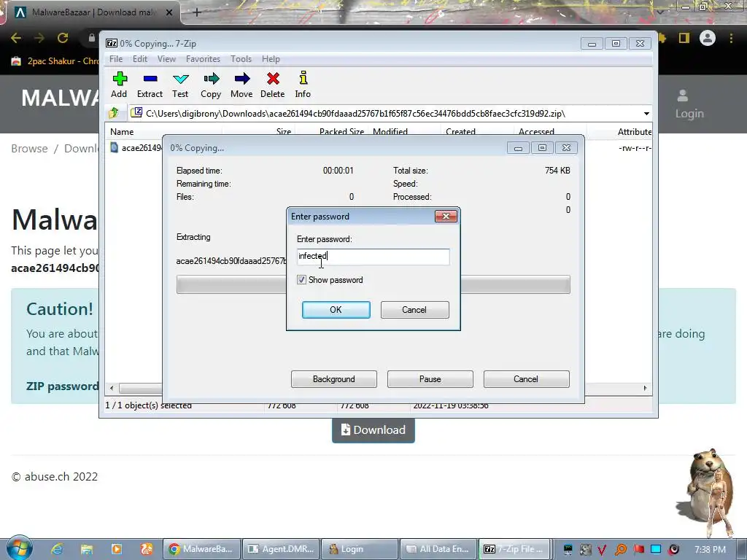Open the View menu in 7-Zip
Screen dimensions: 747x560
point(166,59)
